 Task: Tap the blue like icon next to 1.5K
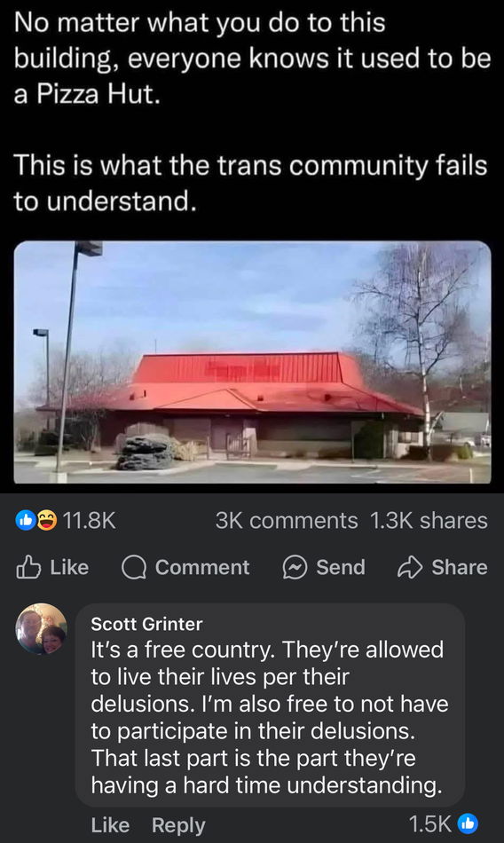467,823
